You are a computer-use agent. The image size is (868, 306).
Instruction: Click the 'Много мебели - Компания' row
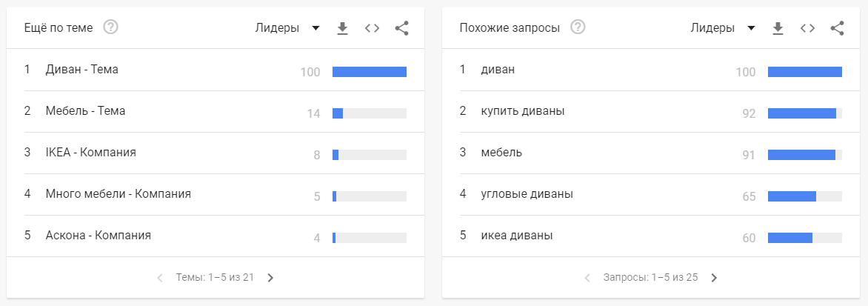pyautogui.click(x=118, y=194)
